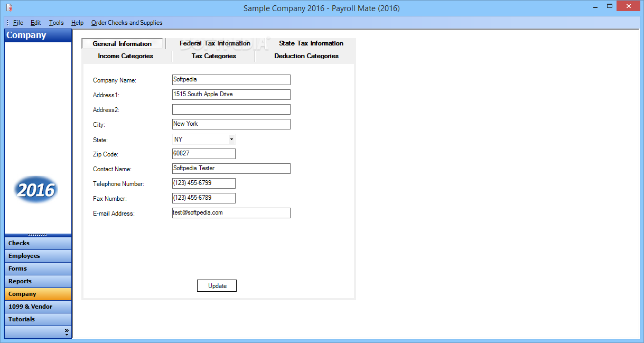Go to Employees section in sidebar
Viewport: 644px width, 343px height.
coord(38,256)
